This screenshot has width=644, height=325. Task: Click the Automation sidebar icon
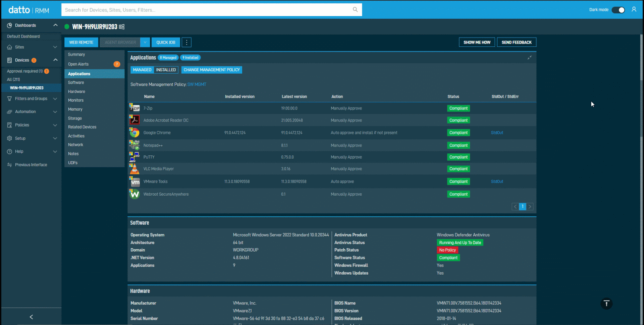[x=9, y=112]
